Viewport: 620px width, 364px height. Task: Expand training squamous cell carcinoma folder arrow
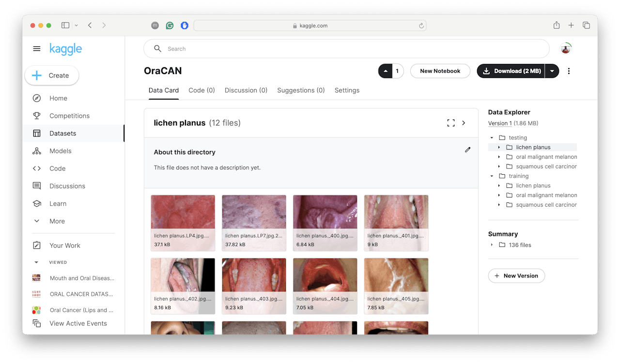point(499,205)
